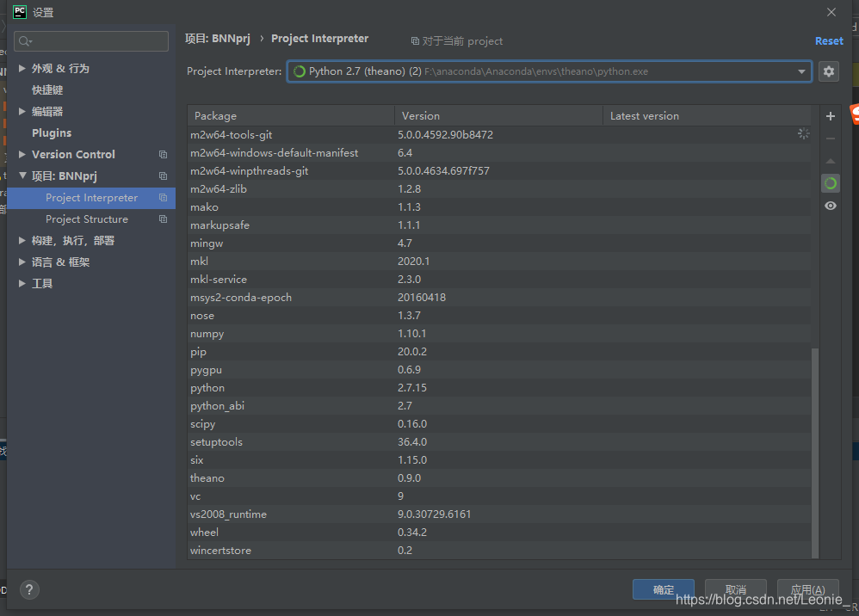Expand the 编辑器 section
Image resolution: width=859 pixels, height=616 pixels.
coord(22,111)
